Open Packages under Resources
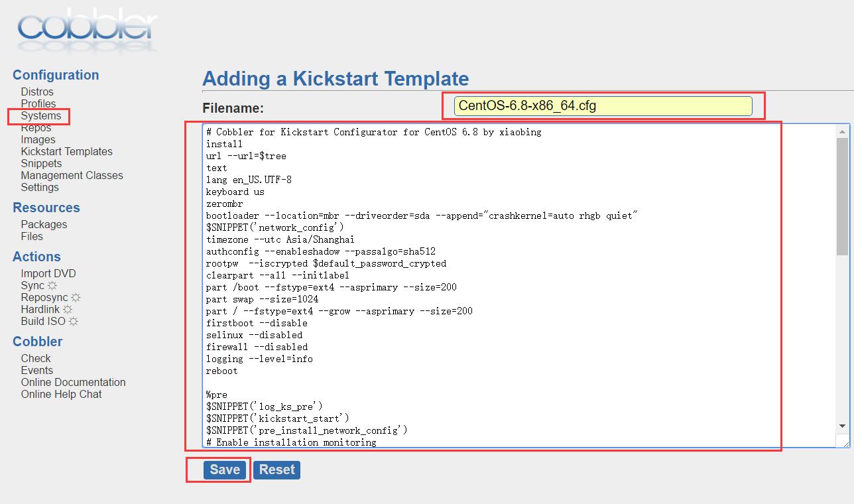This screenshot has height=504, width=854. click(x=44, y=224)
